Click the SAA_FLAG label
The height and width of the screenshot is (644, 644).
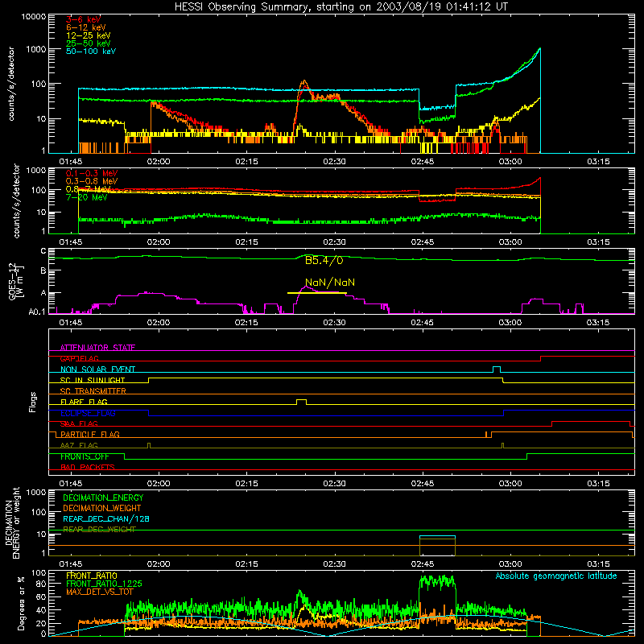tap(79, 424)
